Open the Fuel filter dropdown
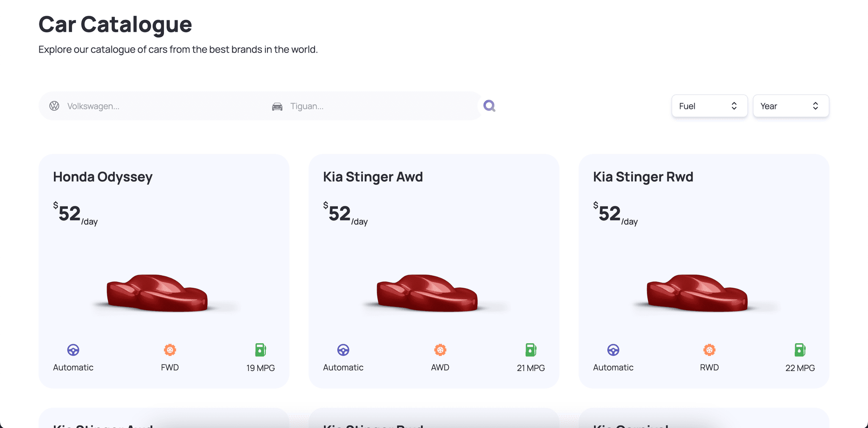 [709, 106]
